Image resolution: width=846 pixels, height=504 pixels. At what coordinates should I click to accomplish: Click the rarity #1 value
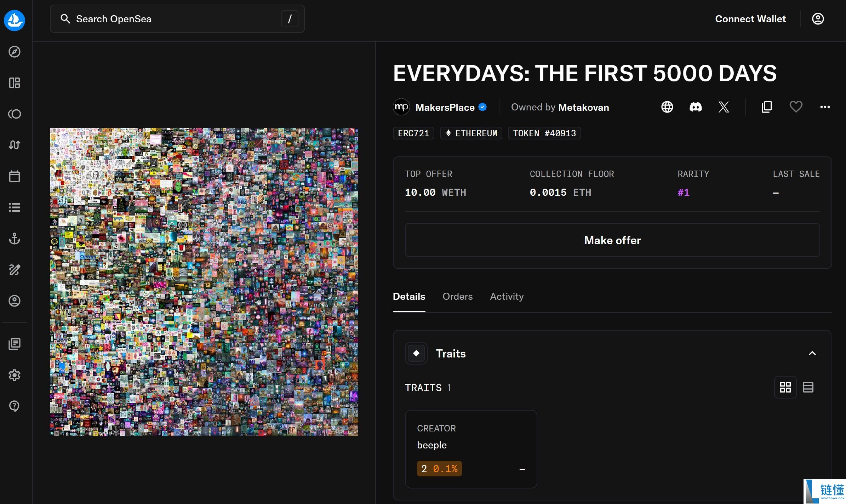click(x=684, y=192)
